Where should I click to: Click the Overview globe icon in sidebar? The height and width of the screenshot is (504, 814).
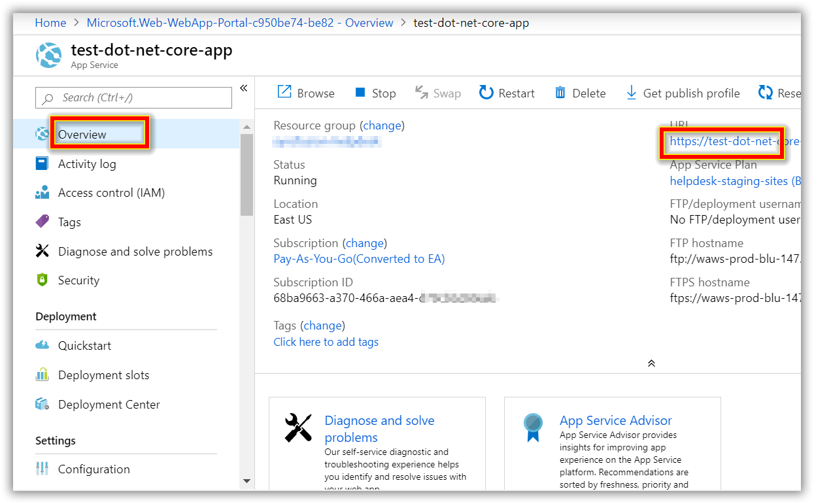coord(42,134)
